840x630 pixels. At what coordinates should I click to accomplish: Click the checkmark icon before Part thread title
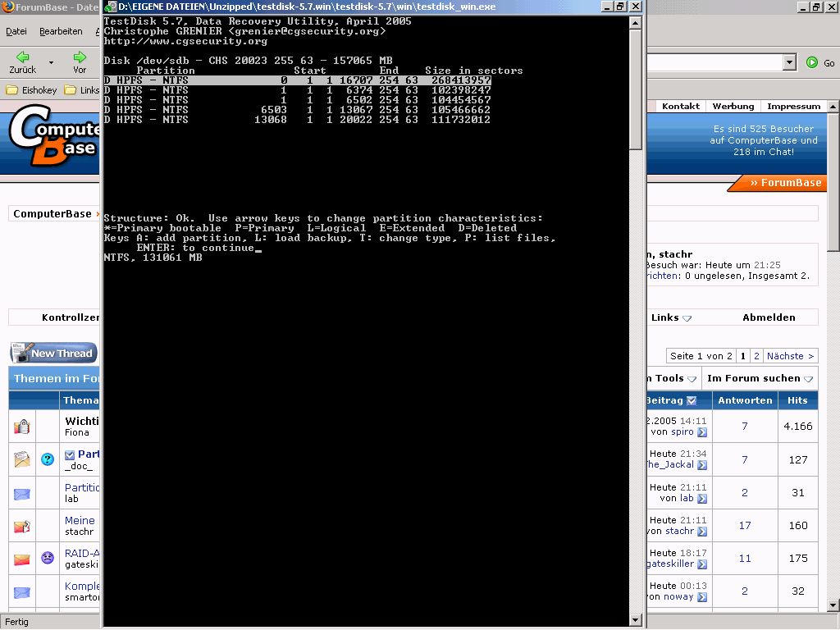pyautogui.click(x=70, y=454)
